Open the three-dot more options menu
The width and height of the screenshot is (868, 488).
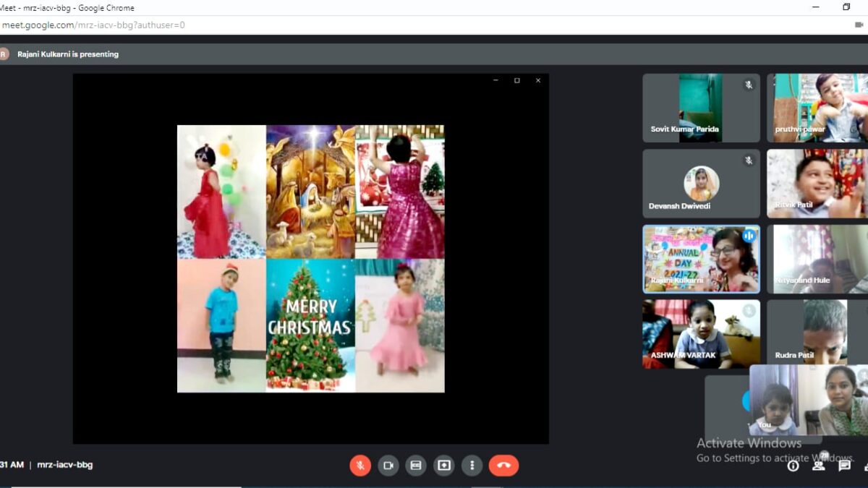point(472,466)
